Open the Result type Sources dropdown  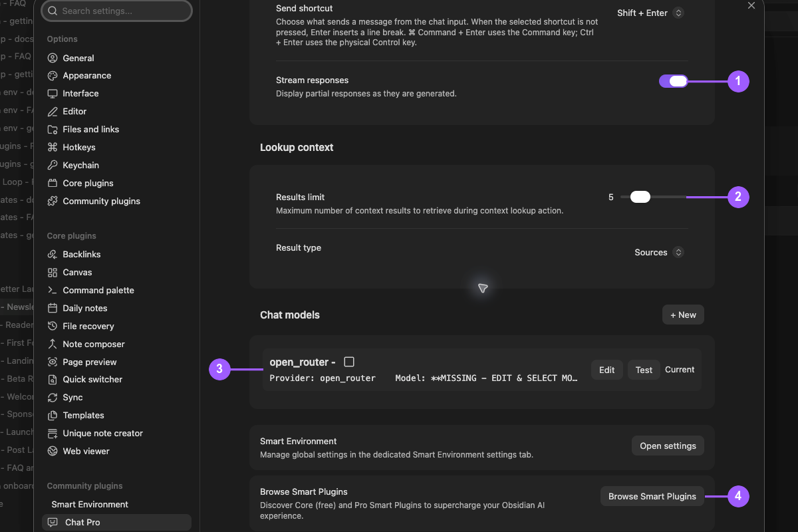tap(658, 252)
